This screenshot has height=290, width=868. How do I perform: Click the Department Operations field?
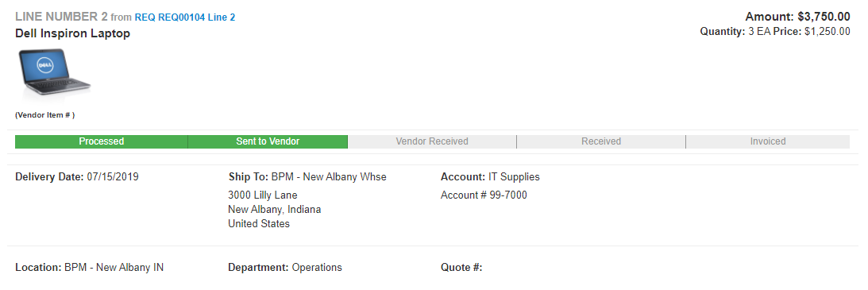click(x=285, y=267)
